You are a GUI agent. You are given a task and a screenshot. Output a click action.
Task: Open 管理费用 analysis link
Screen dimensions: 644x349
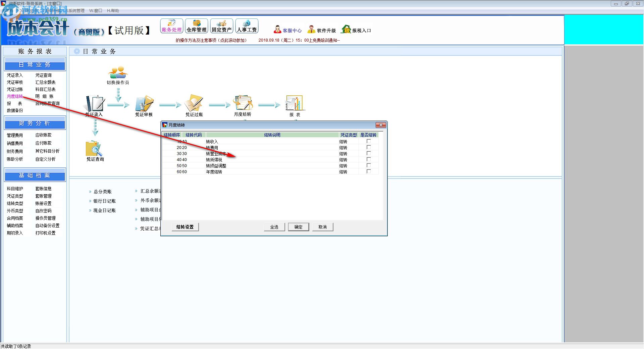tap(15, 135)
